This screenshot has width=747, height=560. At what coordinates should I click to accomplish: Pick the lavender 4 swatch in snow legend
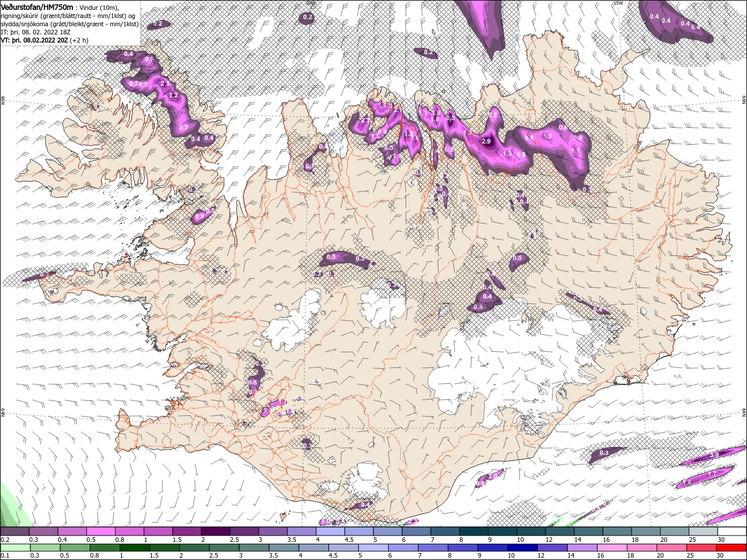tap(329, 531)
